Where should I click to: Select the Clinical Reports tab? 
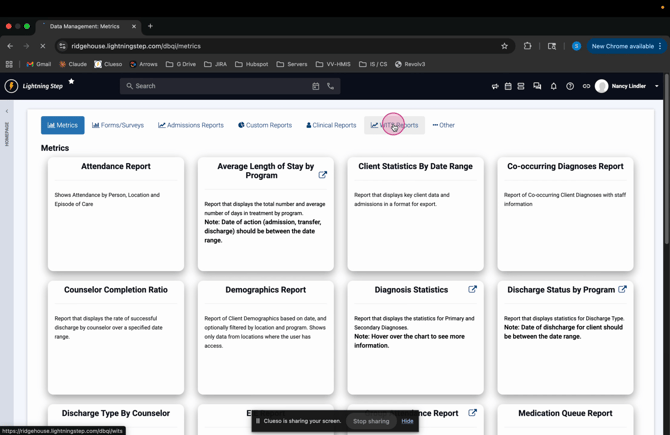(331, 125)
